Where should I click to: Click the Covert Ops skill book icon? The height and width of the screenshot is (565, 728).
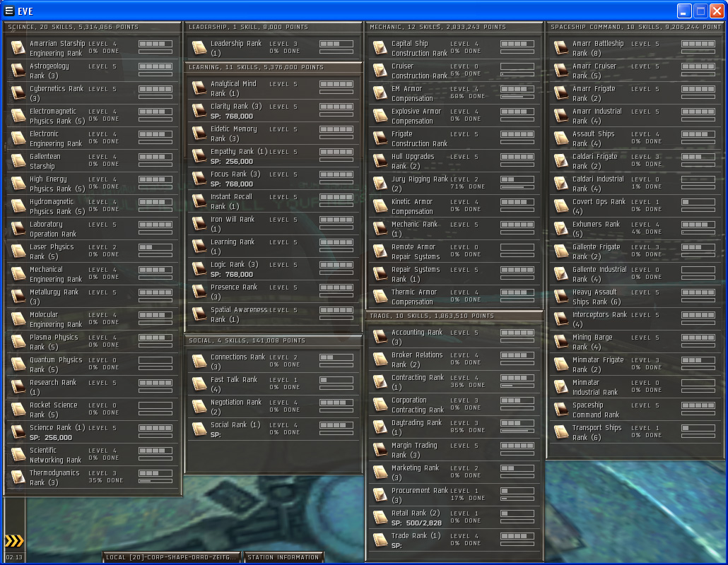point(561,206)
